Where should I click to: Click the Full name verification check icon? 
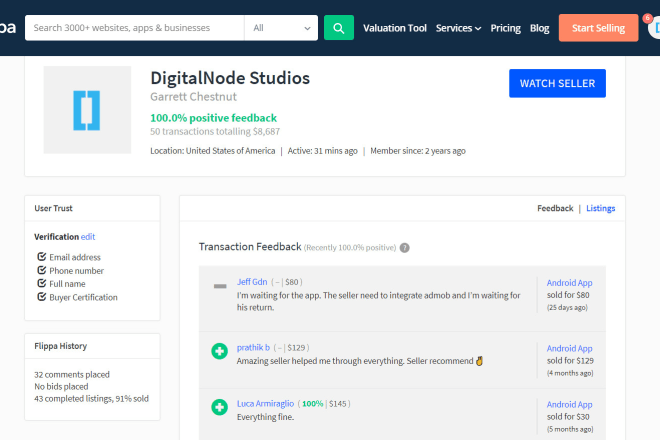42,283
